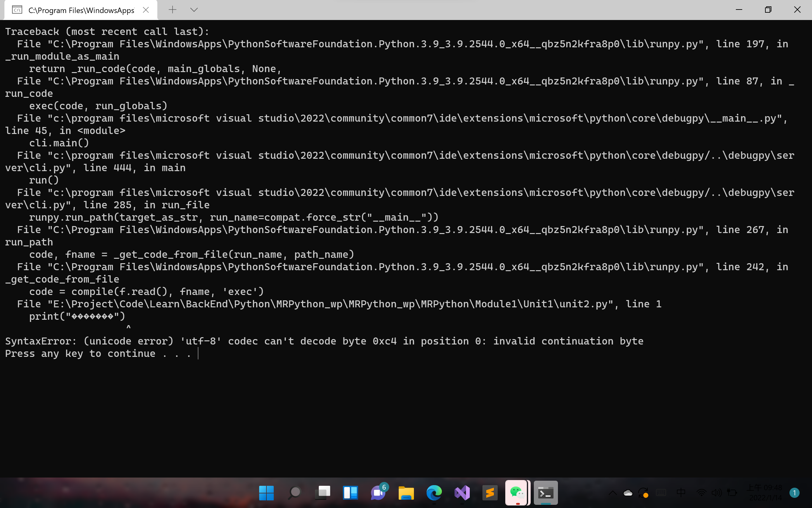Click the sync update tray icon

pos(643,493)
